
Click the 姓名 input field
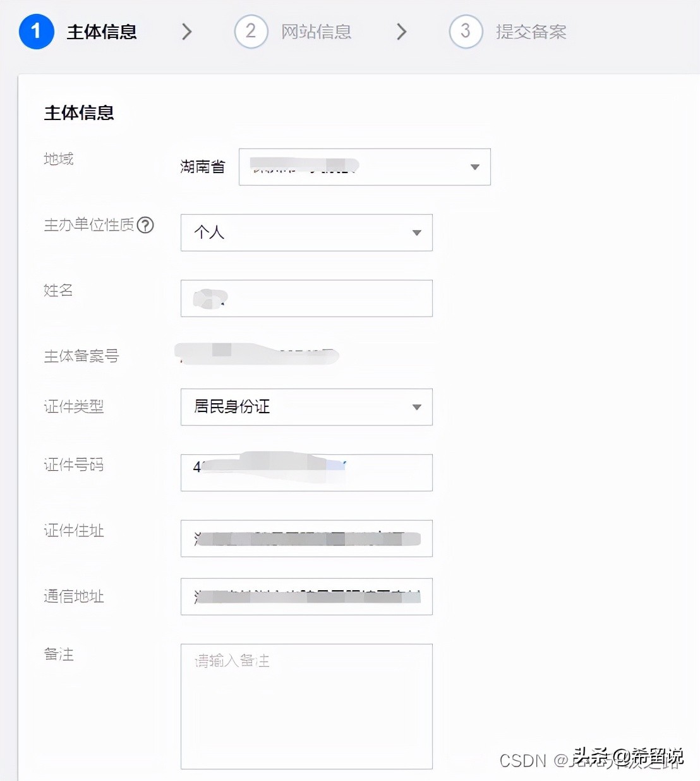point(306,298)
